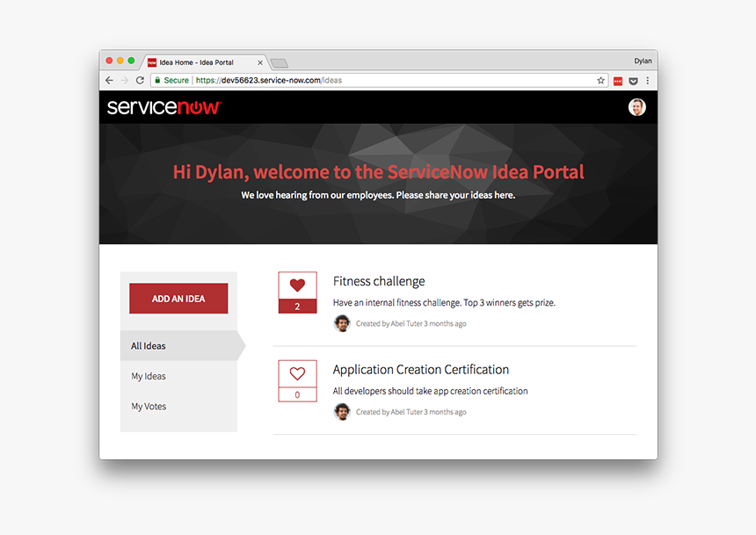This screenshot has width=756, height=535.
Task: Close the Idea Home browser tab
Action: coord(260,62)
